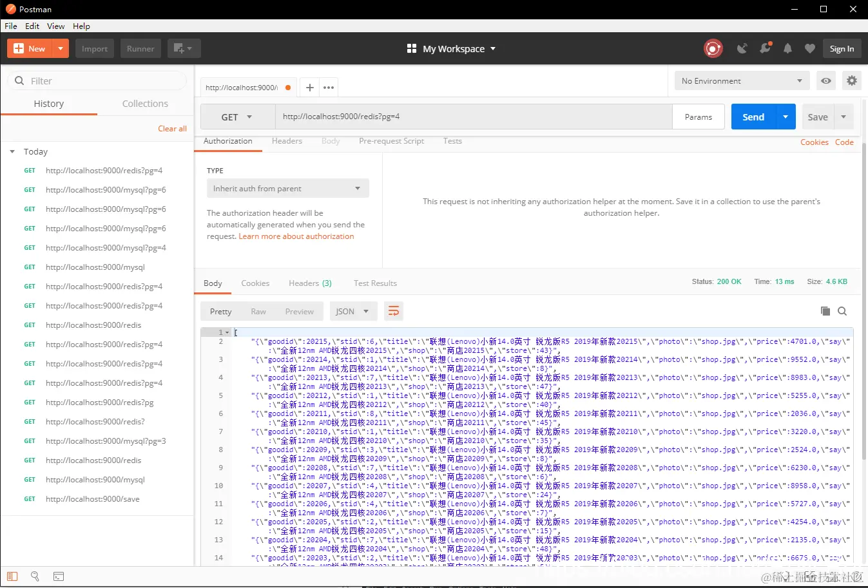Open the Tests tab
This screenshot has width=868, height=588.
[x=452, y=141]
